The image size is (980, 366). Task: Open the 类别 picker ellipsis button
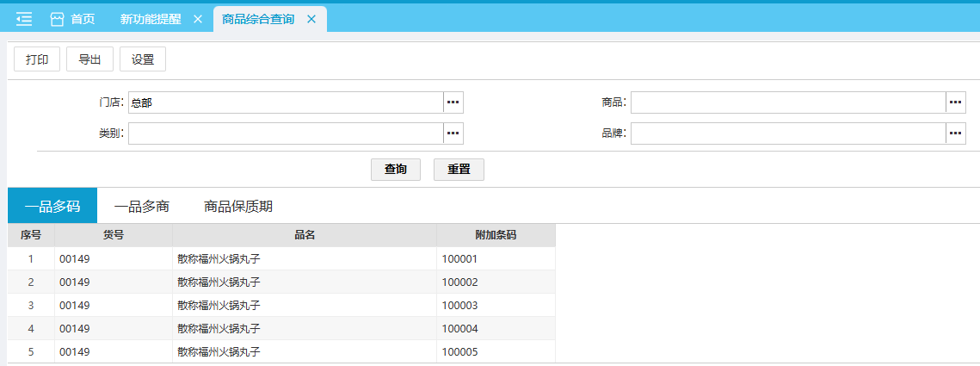coord(453,133)
